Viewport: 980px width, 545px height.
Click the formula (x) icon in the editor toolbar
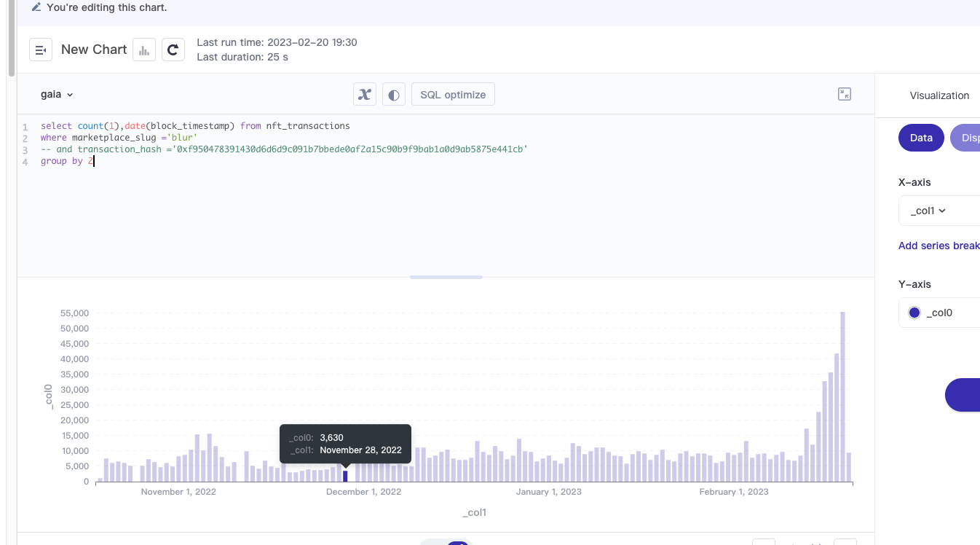tap(364, 94)
